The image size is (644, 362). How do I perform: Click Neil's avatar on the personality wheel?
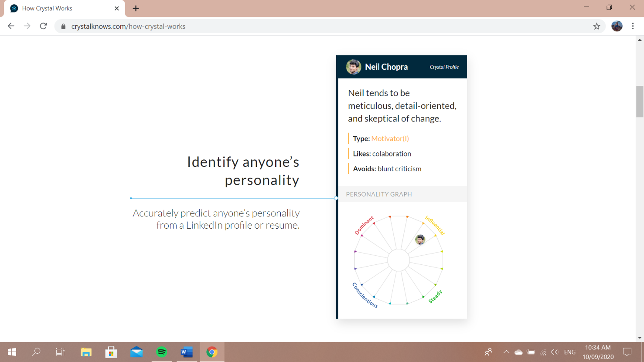(x=420, y=240)
